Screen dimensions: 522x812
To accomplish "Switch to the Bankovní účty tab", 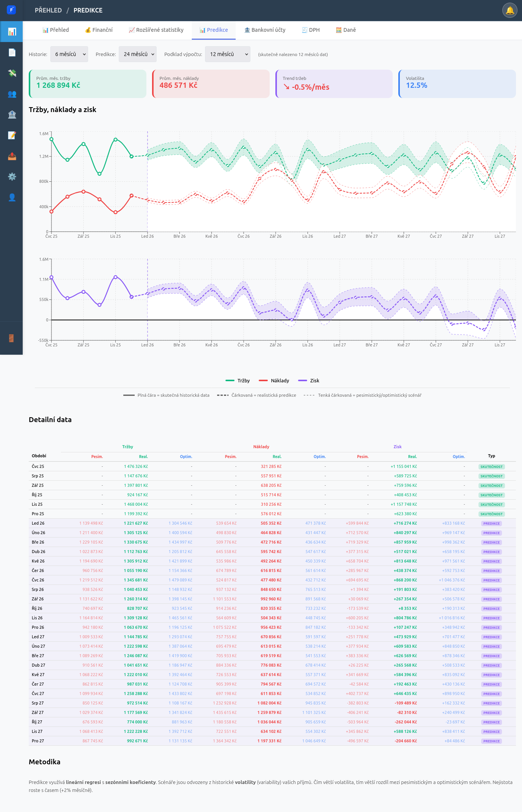I will tap(265, 30).
